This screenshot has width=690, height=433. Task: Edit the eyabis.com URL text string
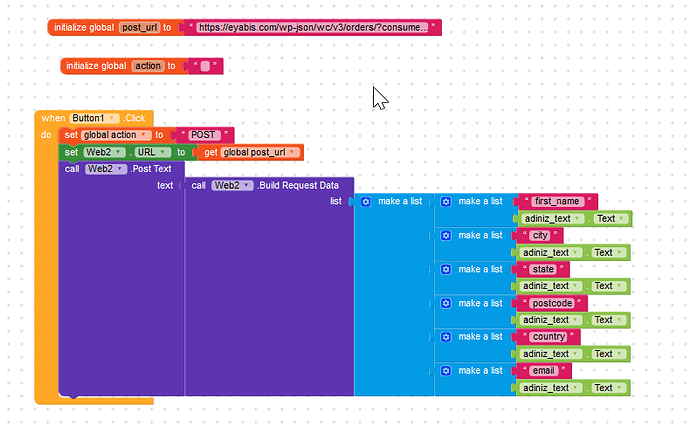[x=313, y=28]
